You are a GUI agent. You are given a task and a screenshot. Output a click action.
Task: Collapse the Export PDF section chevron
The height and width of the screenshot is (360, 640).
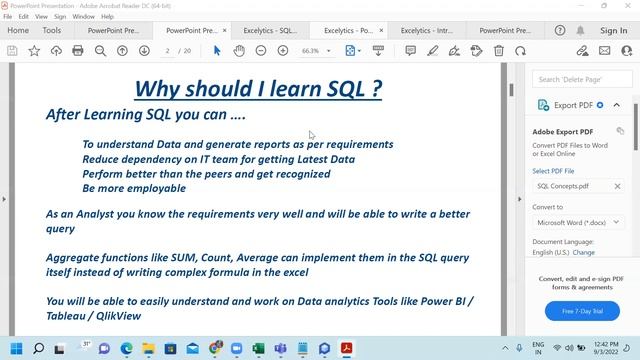pos(617,105)
